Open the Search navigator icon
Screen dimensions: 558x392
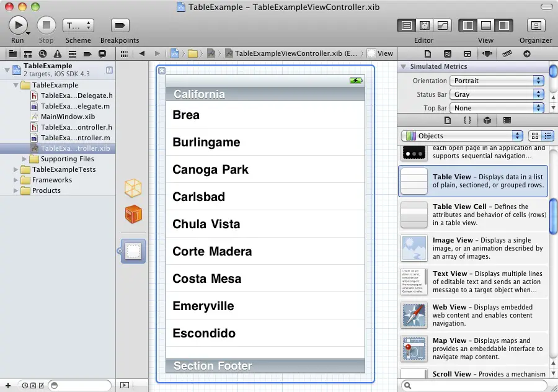[43, 54]
